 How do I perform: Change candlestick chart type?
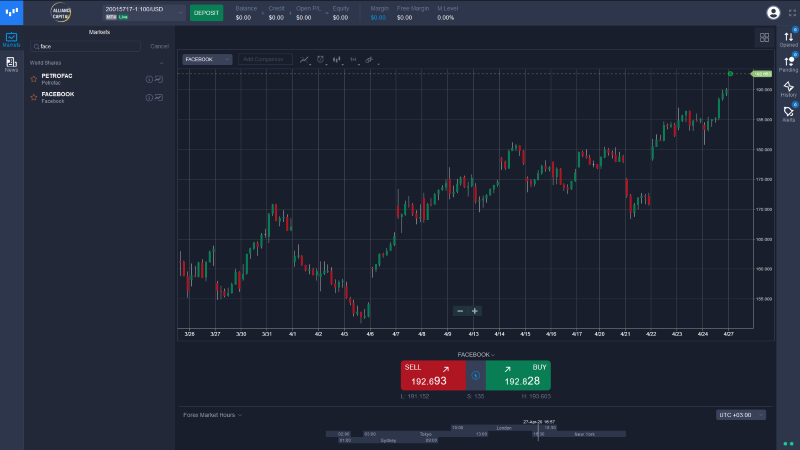(x=337, y=60)
